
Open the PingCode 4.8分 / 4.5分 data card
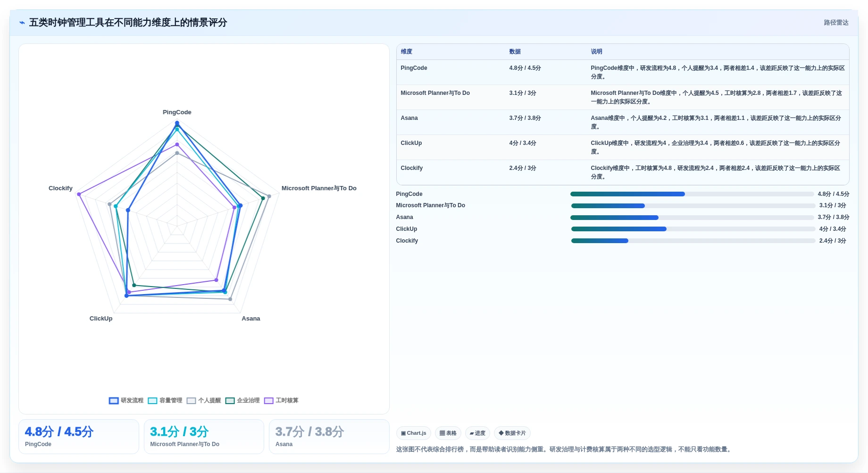point(79,437)
